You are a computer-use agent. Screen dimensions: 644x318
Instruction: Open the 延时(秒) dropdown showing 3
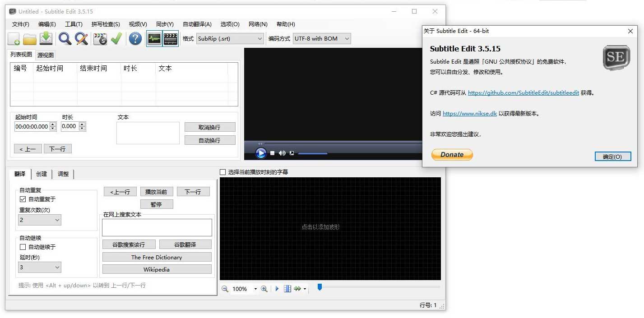coord(40,267)
